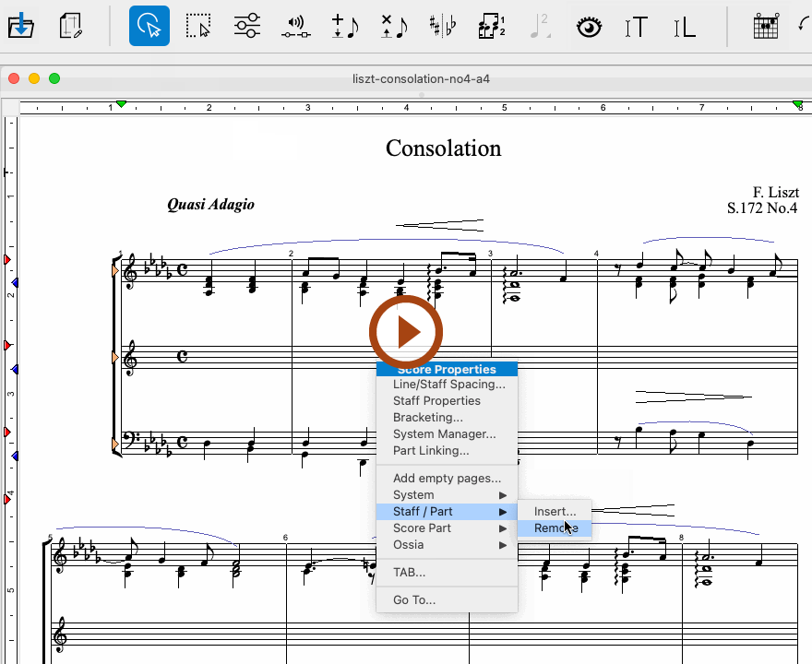
Task: Click Add empty pages... menu entry
Action: 447,479
